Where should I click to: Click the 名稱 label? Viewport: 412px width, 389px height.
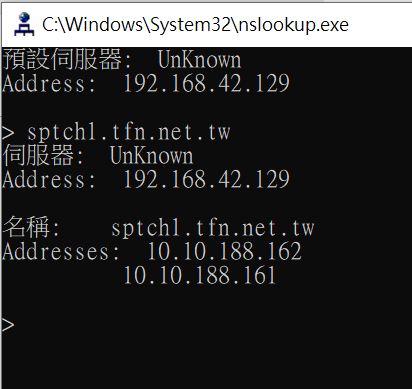26,227
